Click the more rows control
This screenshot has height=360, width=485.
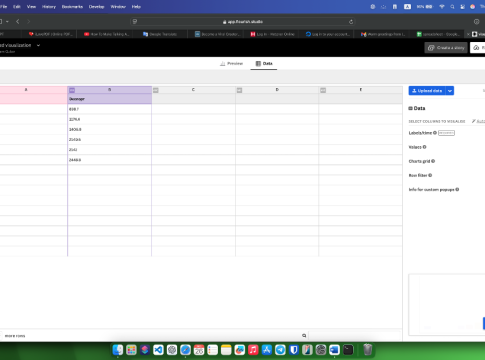pos(15,336)
